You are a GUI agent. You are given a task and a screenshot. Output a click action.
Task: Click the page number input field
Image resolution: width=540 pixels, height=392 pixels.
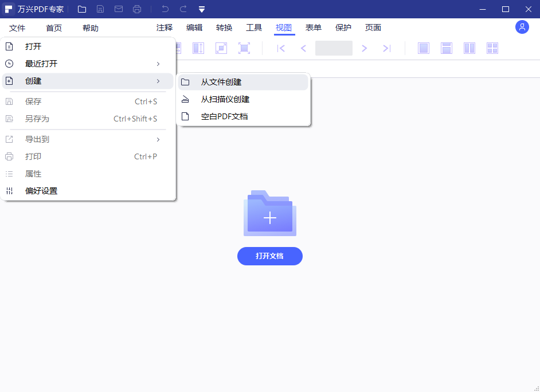[x=334, y=48]
